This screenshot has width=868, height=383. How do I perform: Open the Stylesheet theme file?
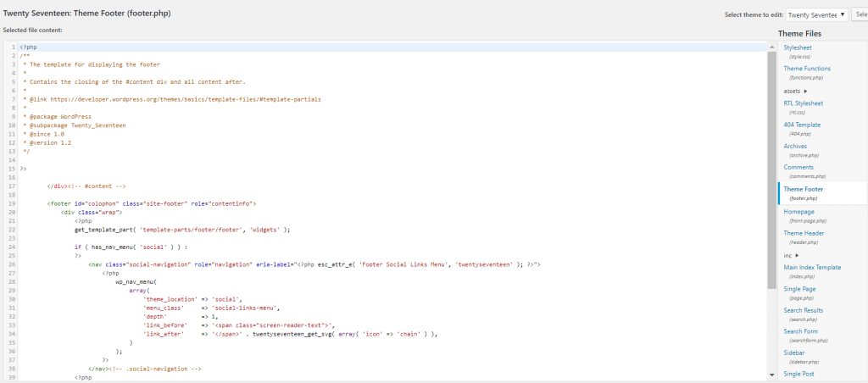798,47
